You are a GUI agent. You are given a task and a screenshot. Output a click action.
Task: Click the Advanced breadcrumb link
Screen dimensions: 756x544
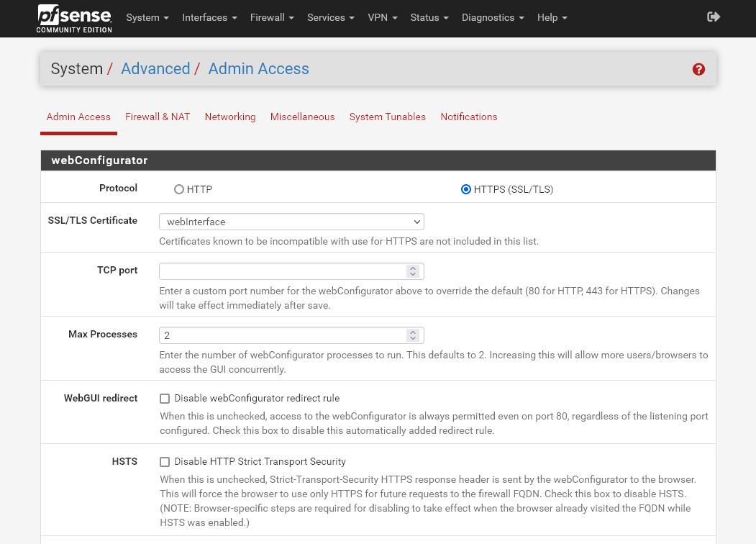155,69
